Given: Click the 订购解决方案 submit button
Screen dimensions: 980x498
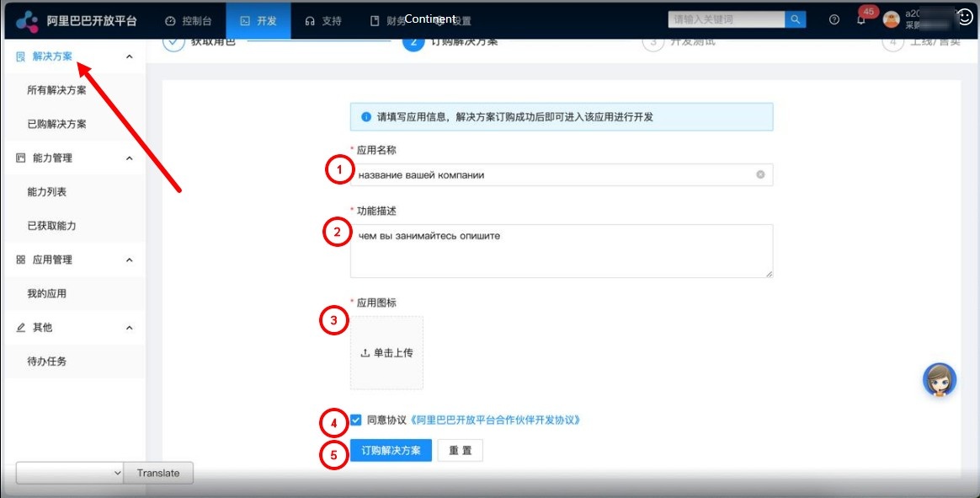Looking at the screenshot, I should click(x=391, y=451).
